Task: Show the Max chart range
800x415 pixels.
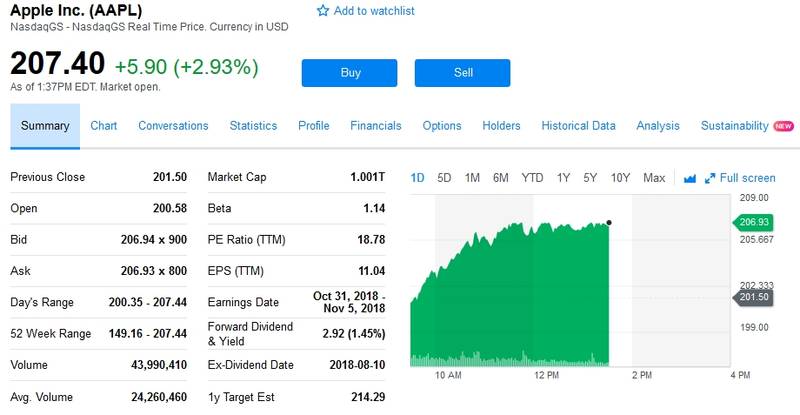Action: pyautogui.click(x=654, y=178)
